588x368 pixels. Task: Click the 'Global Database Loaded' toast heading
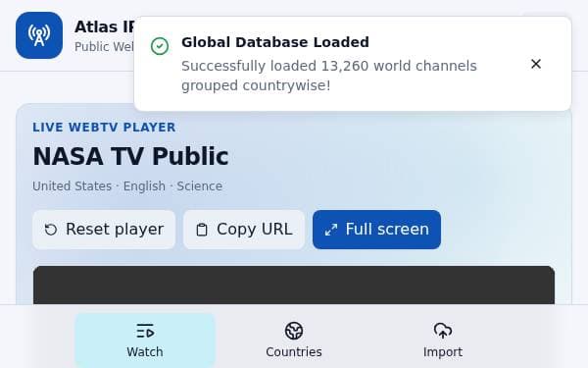275,42
